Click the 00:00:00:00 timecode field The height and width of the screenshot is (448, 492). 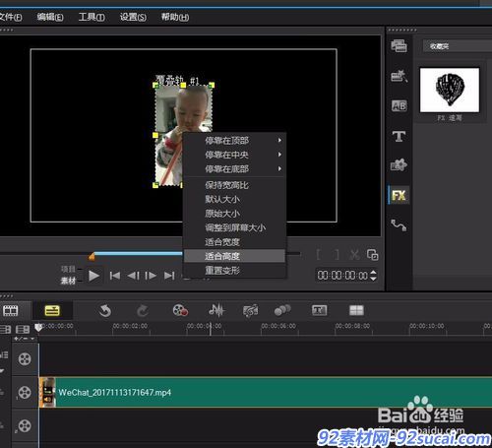[x=342, y=276]
